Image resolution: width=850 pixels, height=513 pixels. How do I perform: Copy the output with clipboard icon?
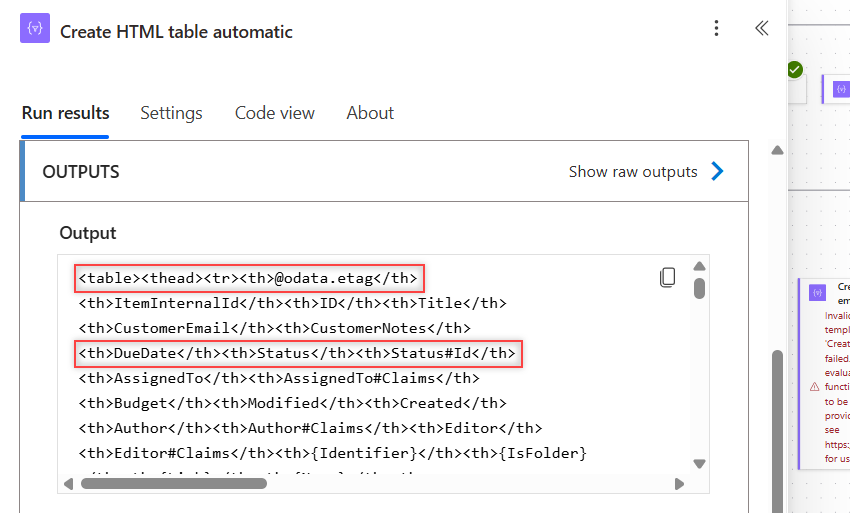(x=667, y=277)
